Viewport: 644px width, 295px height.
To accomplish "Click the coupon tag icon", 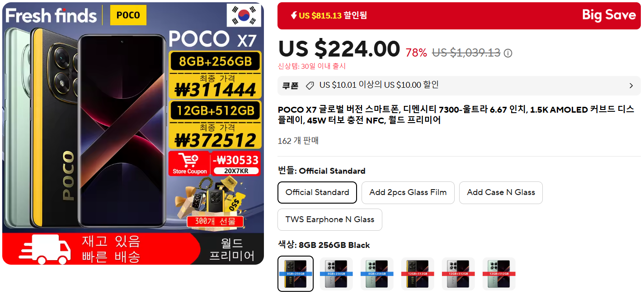I will (x=310, y=86).
